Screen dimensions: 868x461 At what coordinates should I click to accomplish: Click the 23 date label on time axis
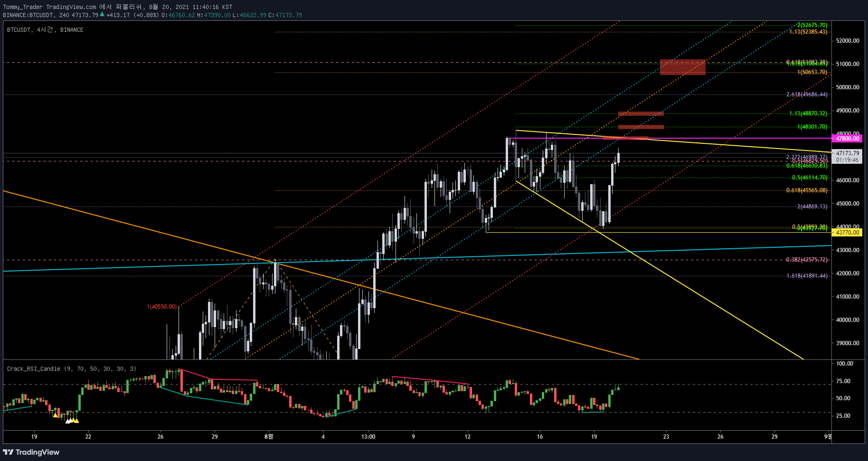coord(666,437)
